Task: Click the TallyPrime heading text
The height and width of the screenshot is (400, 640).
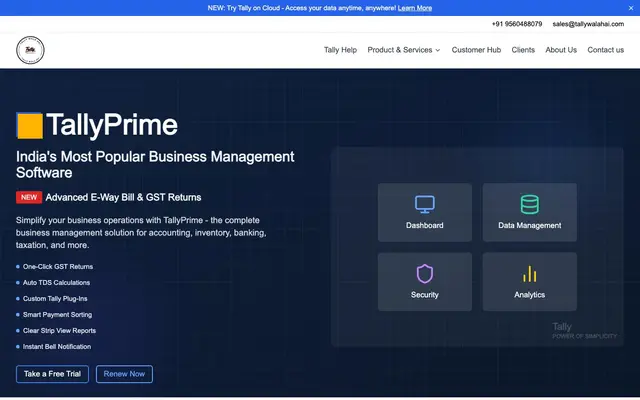Action: pos(112,125)
